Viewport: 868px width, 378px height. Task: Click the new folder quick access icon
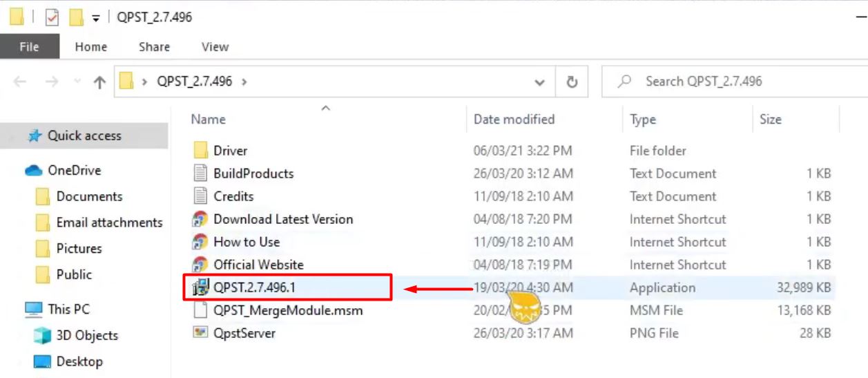coord(76,18)
